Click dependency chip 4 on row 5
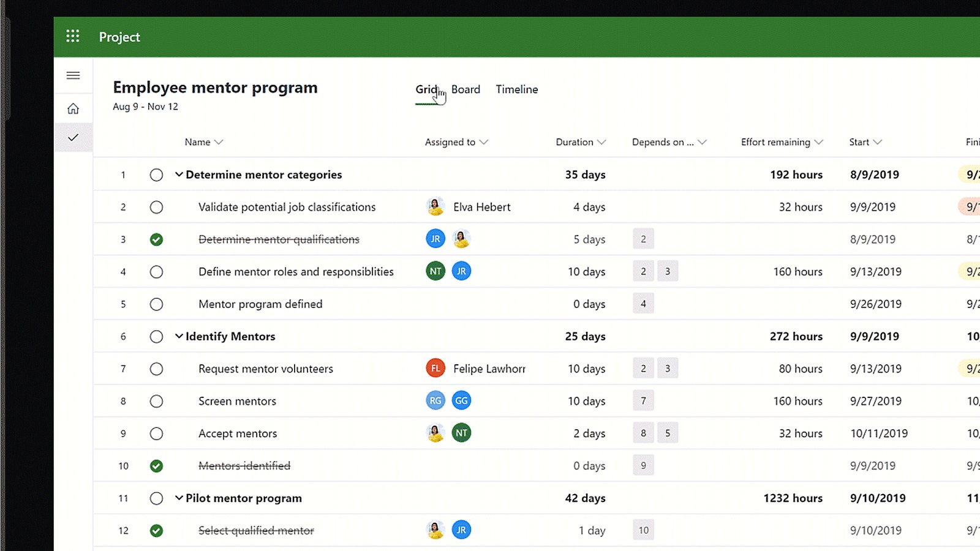Viewport: 980px width, 551px height. (x=643, y=304)
